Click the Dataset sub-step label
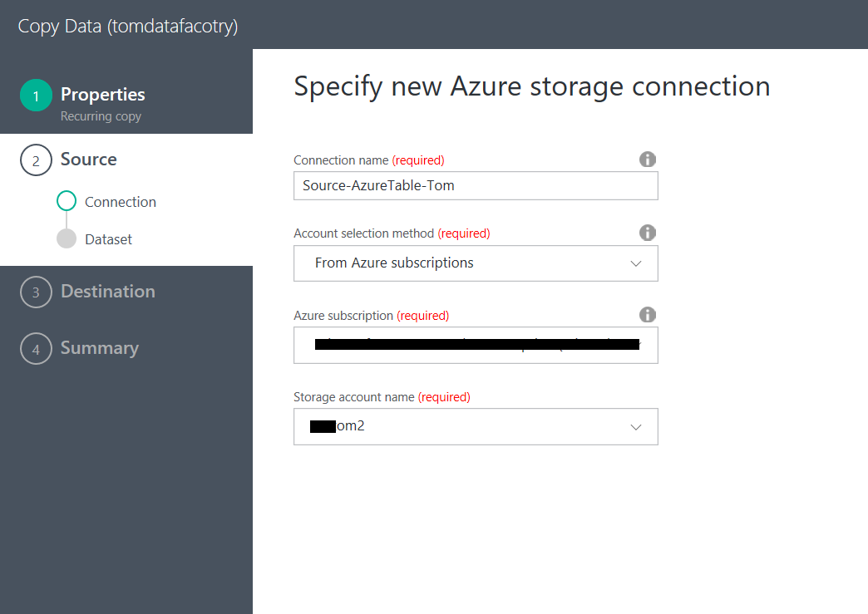This screenshot has height=614, width=868. tap(108, 239)
